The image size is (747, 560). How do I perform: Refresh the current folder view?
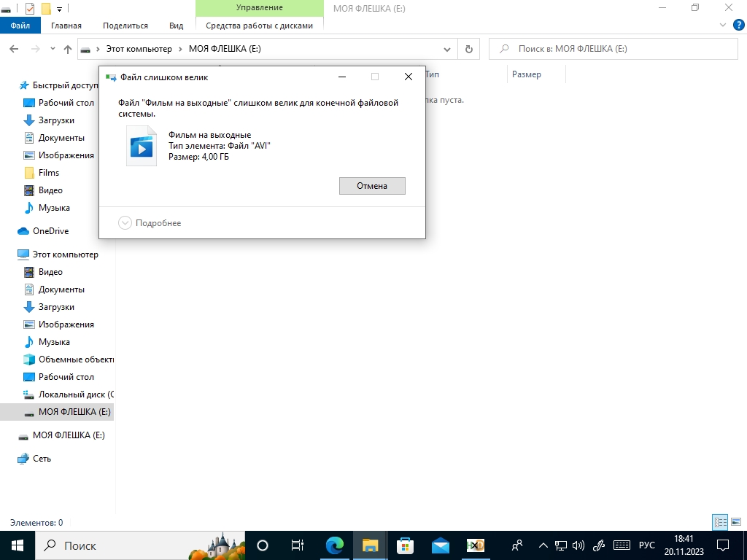click(x=468, y=49)
